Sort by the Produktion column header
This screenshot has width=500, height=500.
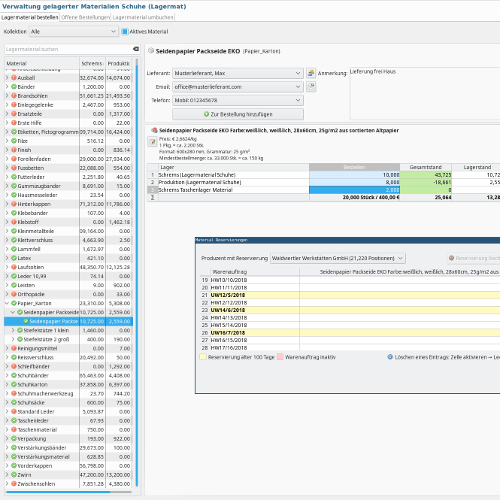[119, 63]
